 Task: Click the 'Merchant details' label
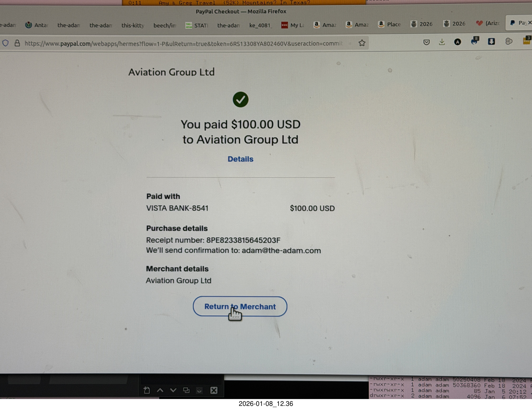click(x=177, y=269)
